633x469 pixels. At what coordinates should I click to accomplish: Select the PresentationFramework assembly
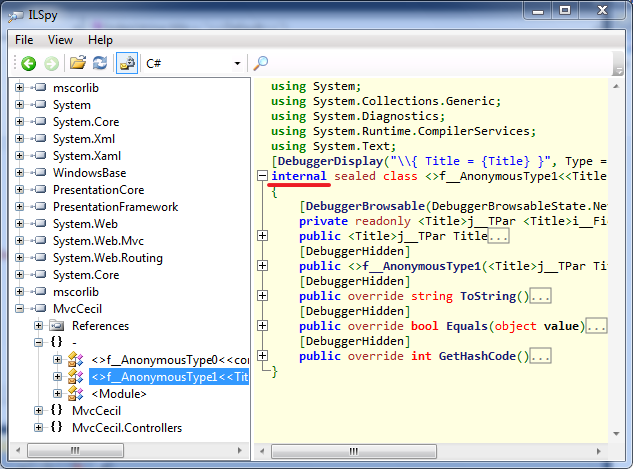(115, 207)
